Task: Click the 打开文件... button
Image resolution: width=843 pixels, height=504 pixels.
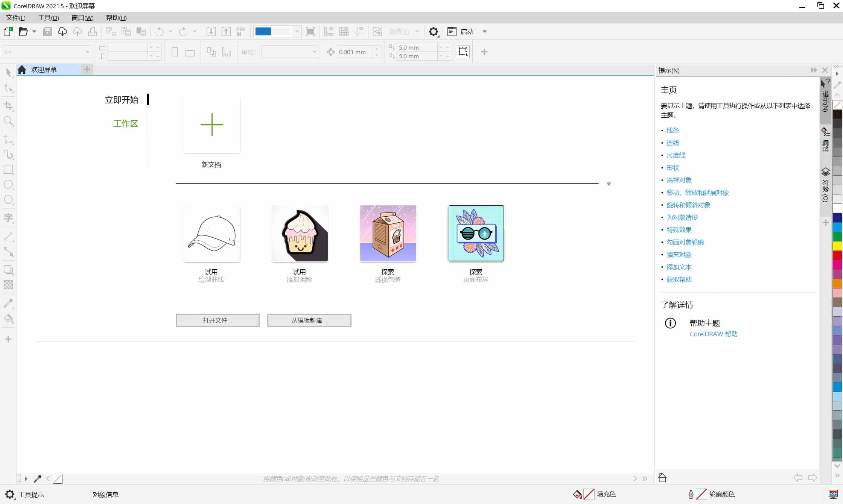Action: tap(218, 320)
